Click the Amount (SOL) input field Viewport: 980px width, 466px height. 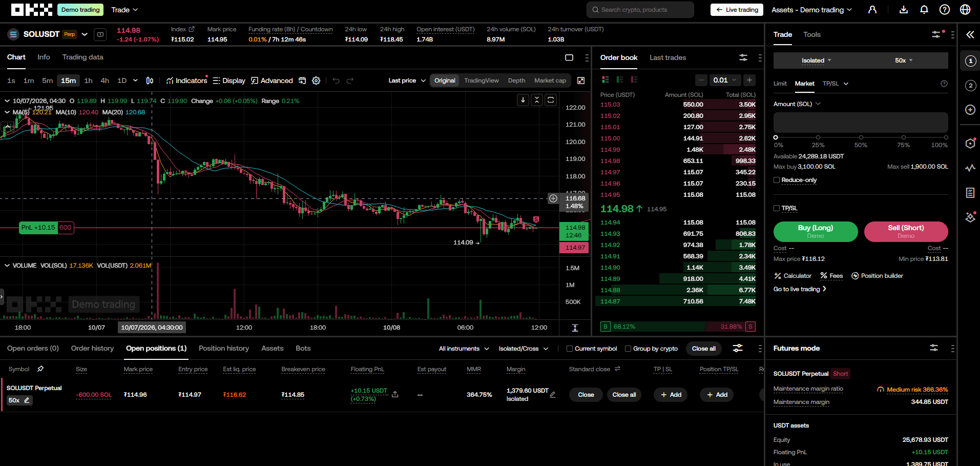[861, 123]
